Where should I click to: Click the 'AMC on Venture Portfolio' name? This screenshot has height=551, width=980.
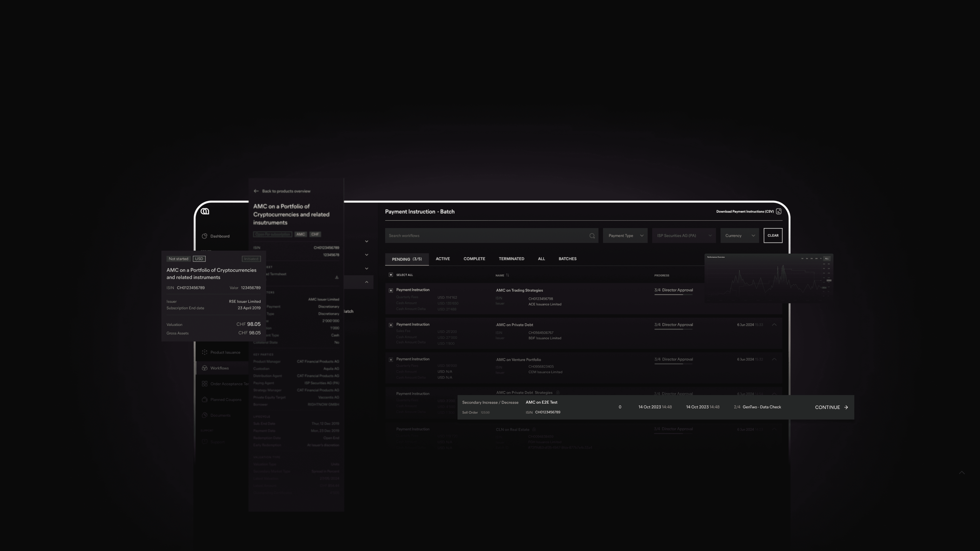click(518, 360)
